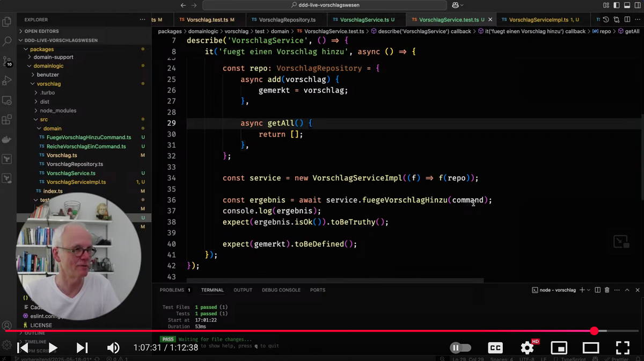This screenshot has width=644, height=361.
Task: Open timeline history icon in editor toolbar
Action: pyautogui.click(x=605, y=20)
